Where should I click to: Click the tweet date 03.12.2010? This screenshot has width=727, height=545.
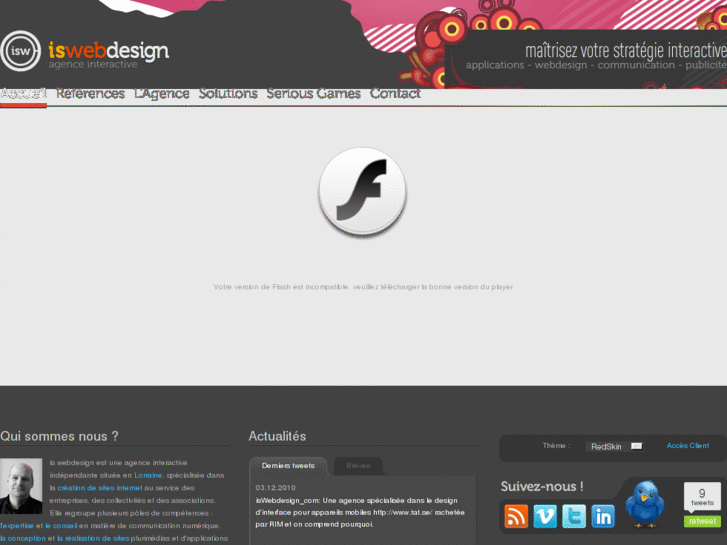(x=275, y=488)
